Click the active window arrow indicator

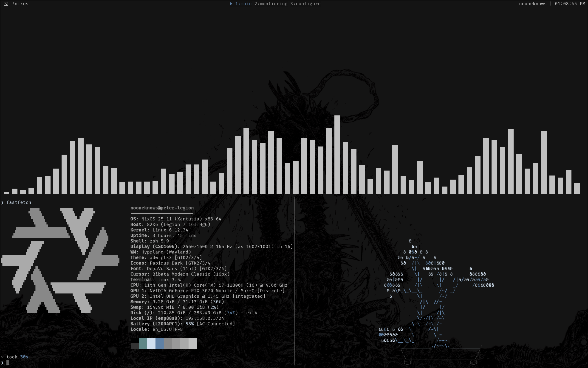click(231, 4)
